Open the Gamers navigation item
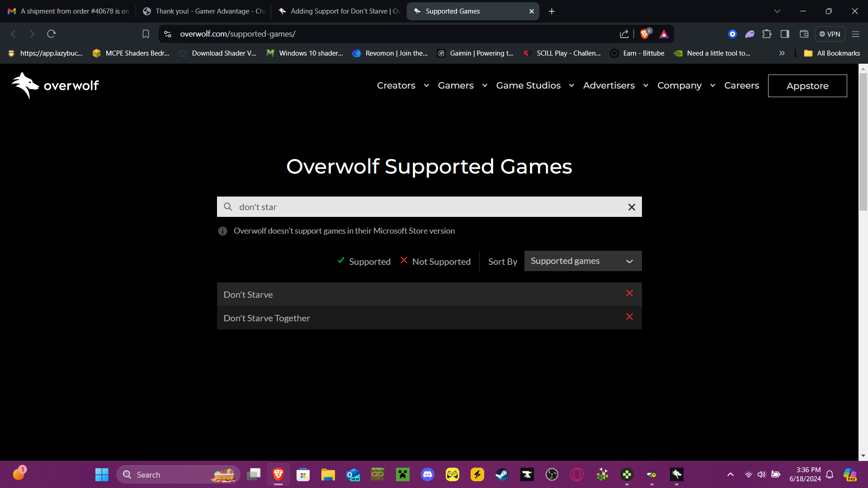Image resolution: width=868 pixels, height=488 pixels. tap(456, 85)
